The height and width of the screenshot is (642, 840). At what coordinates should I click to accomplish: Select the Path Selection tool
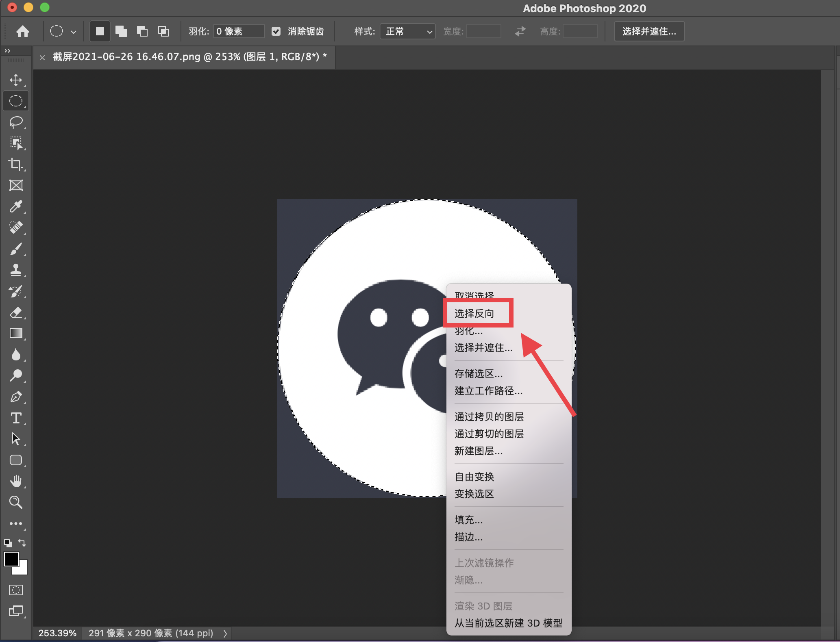(16, 439)
